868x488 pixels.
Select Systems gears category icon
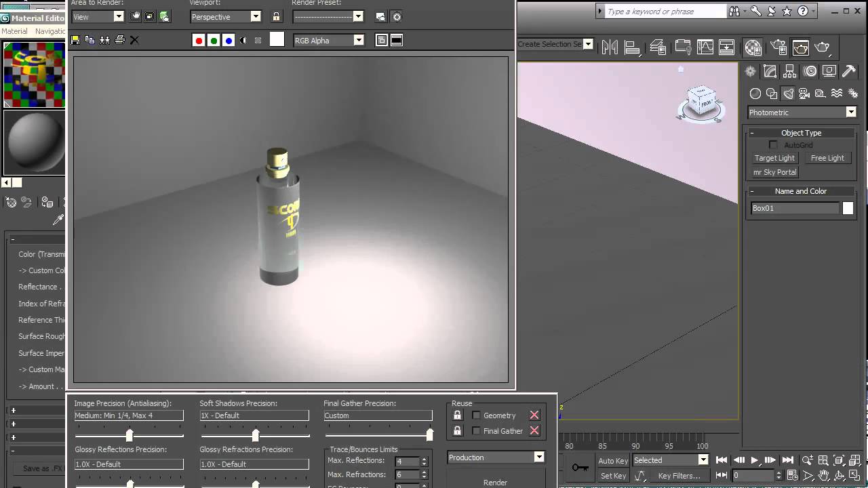[853, 94]
